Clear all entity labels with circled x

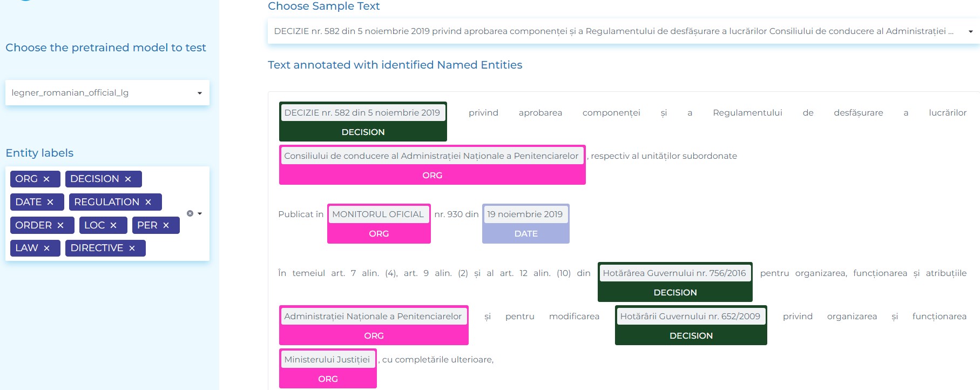tap(190, 213)
